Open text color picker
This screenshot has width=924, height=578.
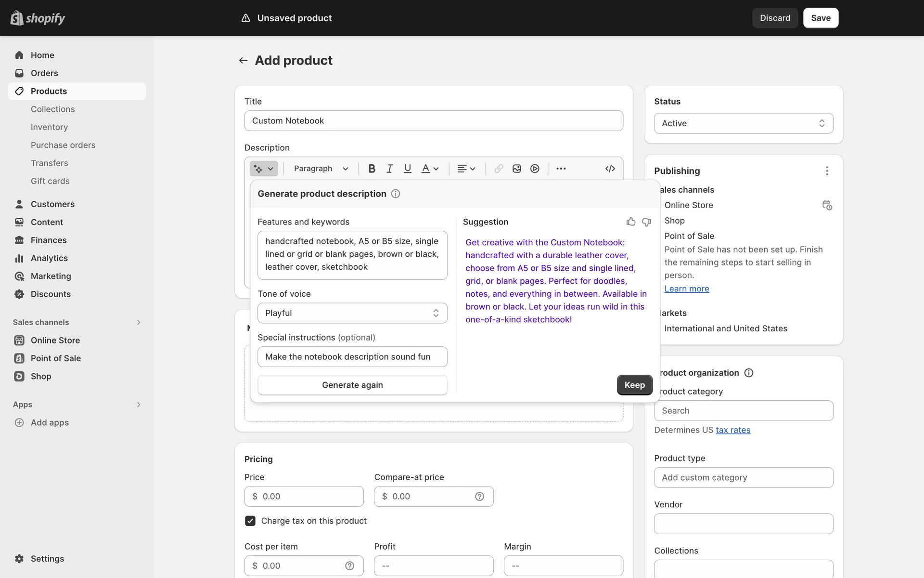tap(430, 169)
